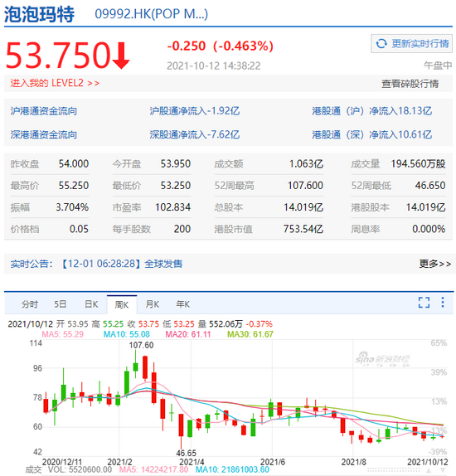Click the 成交量 value 194.560万股

(418, 164)
